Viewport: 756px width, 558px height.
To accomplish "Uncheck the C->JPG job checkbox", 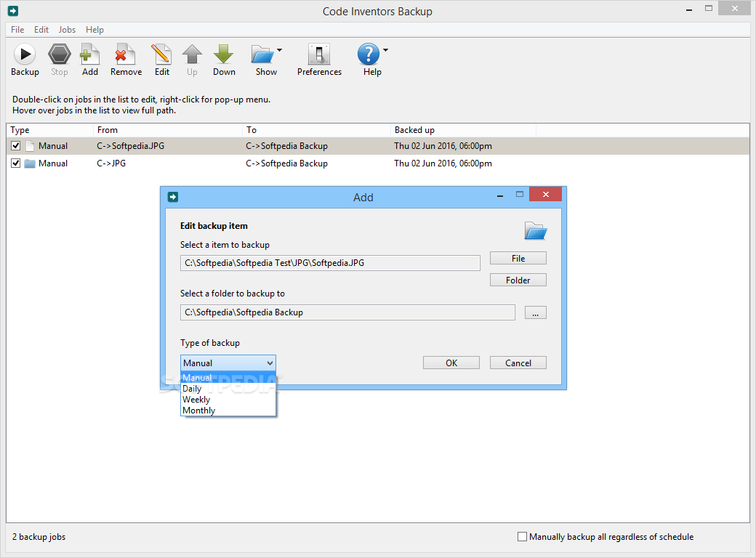I will tap(15, 163).
